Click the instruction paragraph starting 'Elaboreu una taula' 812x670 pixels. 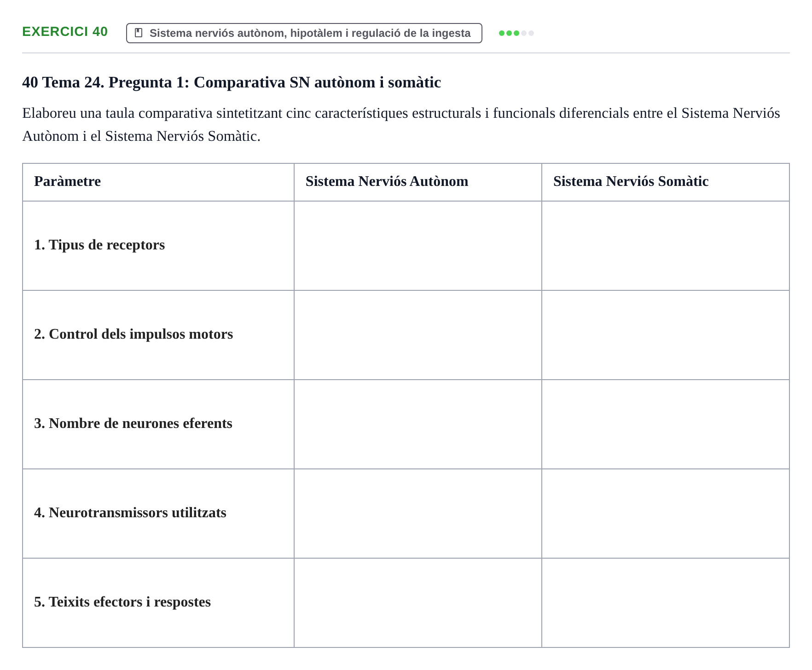pyautogui.click(x=401, y=125)
